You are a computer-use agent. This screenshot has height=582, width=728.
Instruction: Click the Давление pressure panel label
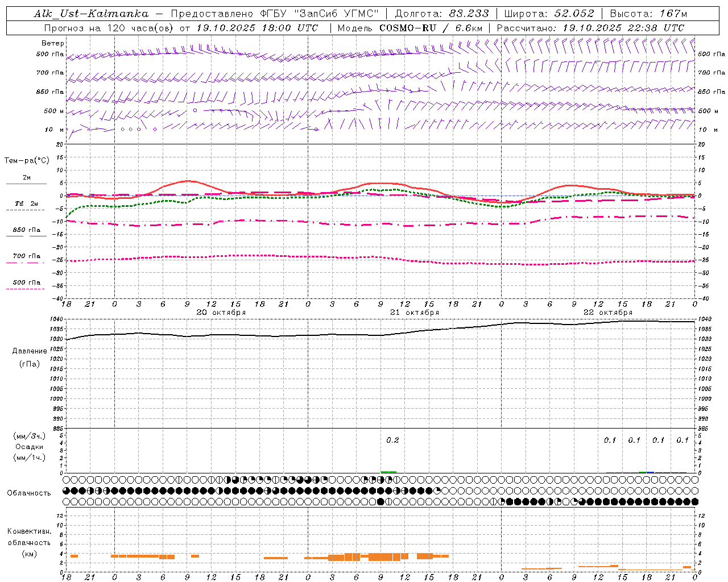pyautogui.click(x=30, y=351)
